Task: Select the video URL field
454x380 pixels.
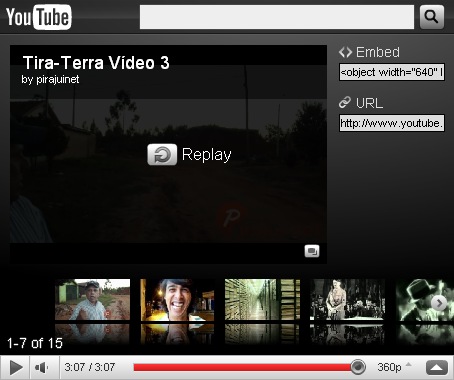Action: click(392, 123)
